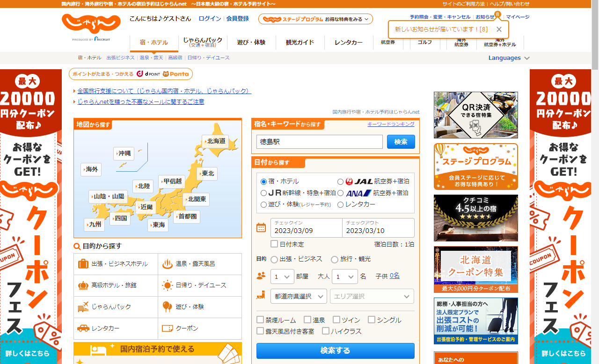
Task: Switch to 観光ガイド tab
Action: (300, 43)
